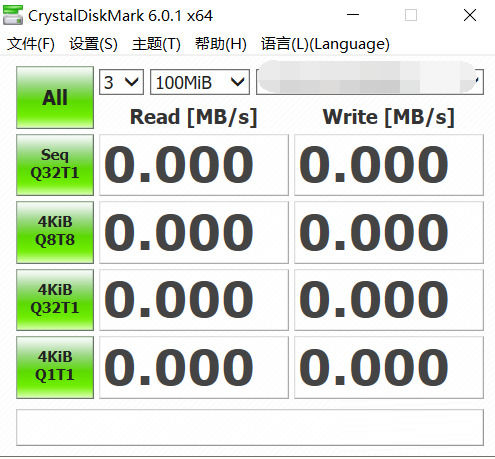This screenshot has height=459, width=495.
Task: Select the Seq Q32T1 write result value
Action: pos(389,165)
